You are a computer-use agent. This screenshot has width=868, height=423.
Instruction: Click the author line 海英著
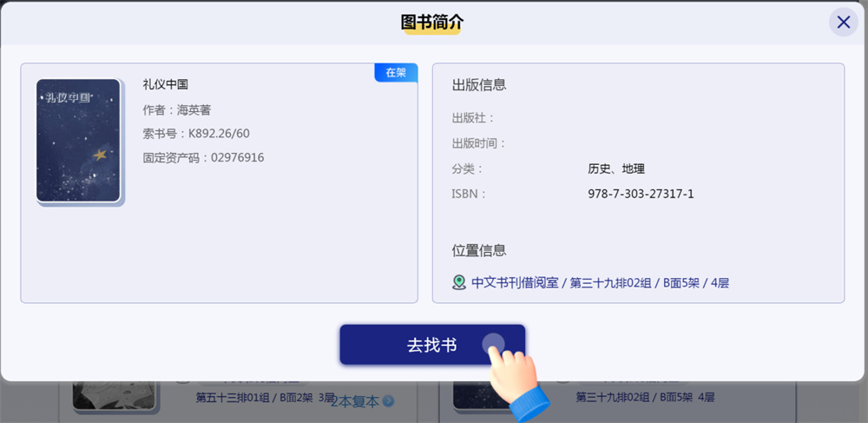click(x=177, y=109)
